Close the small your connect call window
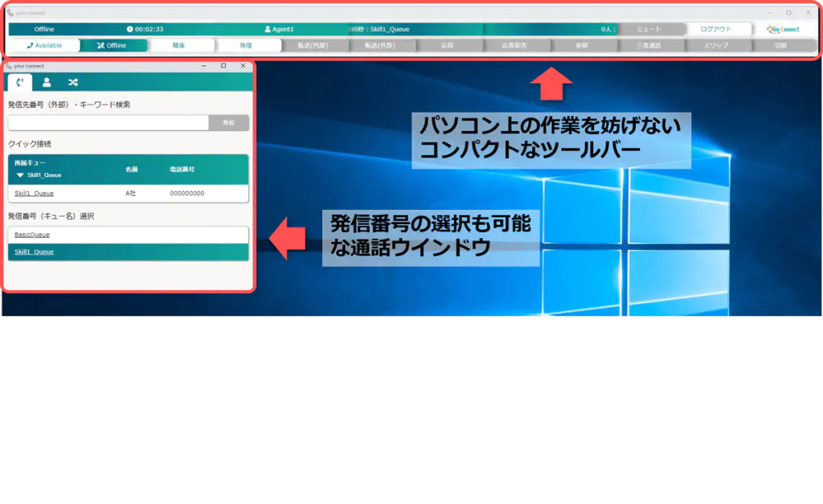Screen dimensions: 823x504 click(x=243, y=66)
